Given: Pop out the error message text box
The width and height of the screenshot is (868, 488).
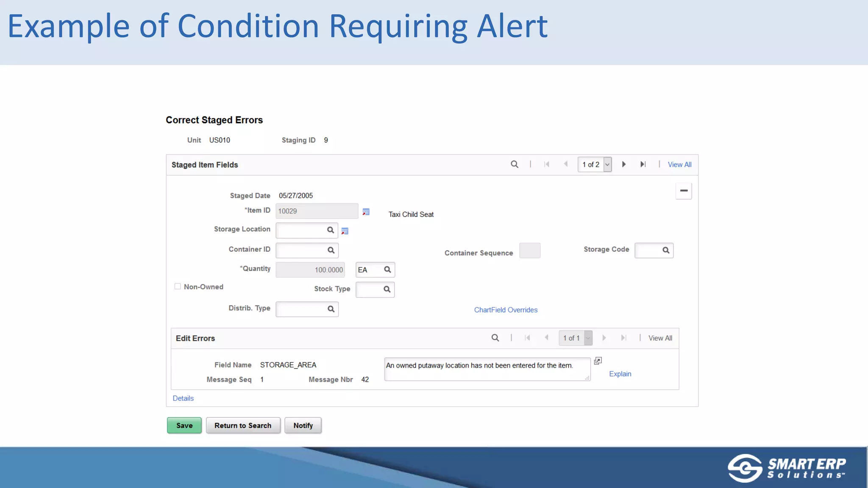Looking at the screenshot, I should [x=598, y=361].
